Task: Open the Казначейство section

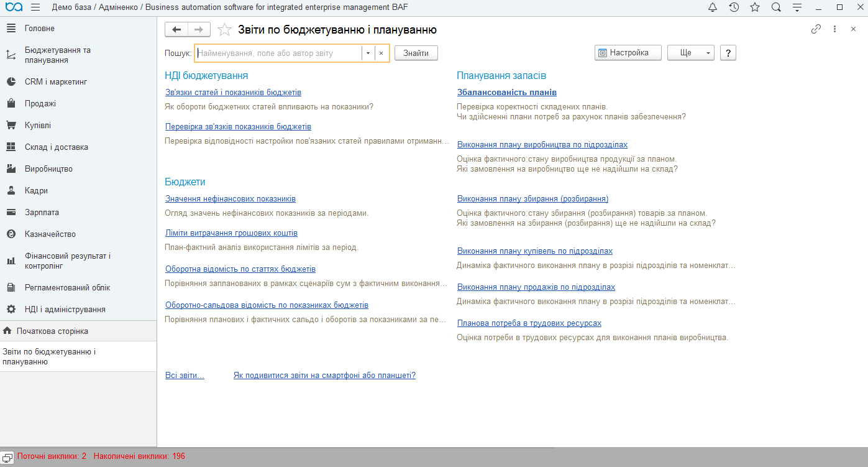Action: pyautogui.click(x=50, y=234)
